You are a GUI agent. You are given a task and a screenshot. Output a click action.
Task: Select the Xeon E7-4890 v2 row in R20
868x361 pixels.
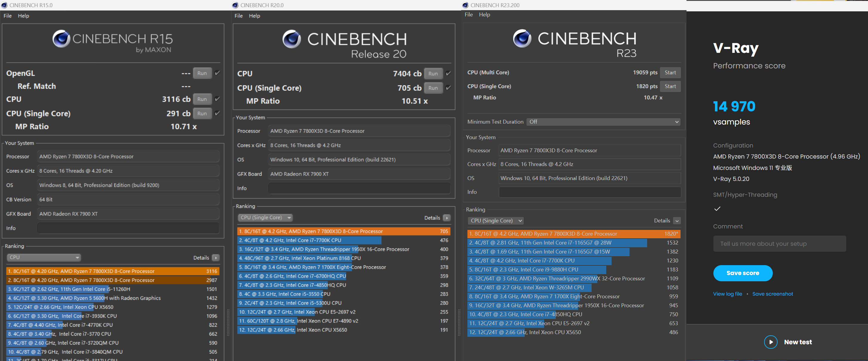pos(344,321)
